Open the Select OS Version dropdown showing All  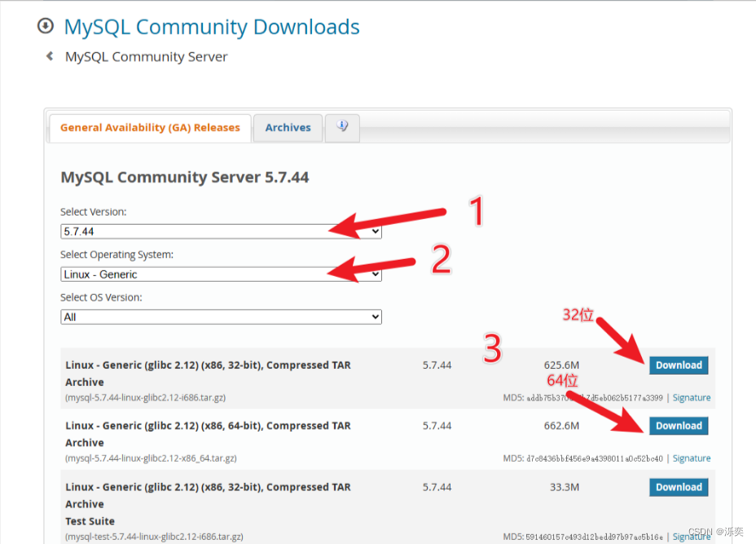pyautogui.click(x=221, y=317)
